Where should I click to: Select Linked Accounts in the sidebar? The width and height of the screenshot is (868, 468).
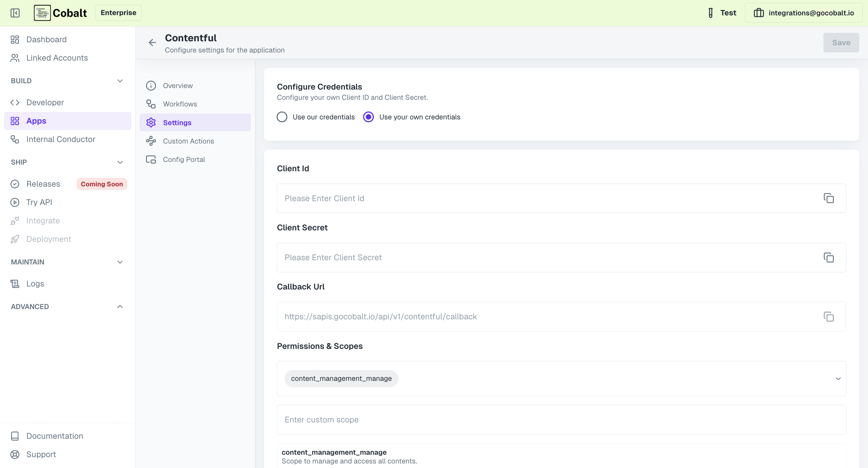[x=57, y=58]
